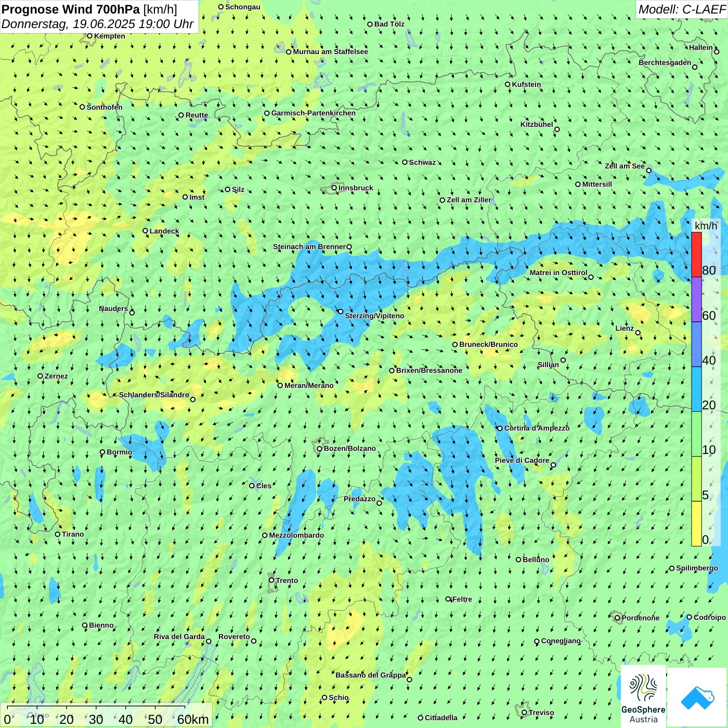
Task: Click the Landeck location marker
Action: [x=146, y=231]
